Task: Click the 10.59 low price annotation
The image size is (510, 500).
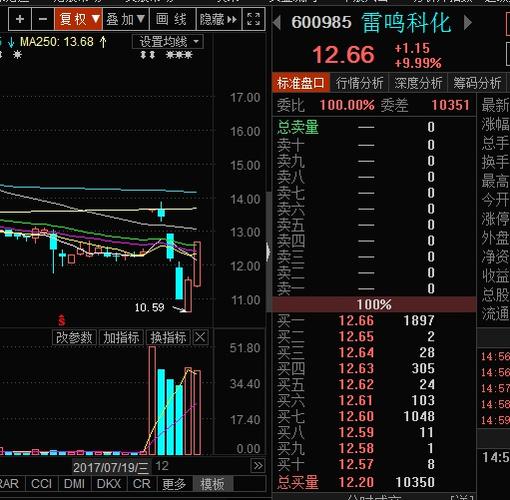Action: tap(149, 307)
